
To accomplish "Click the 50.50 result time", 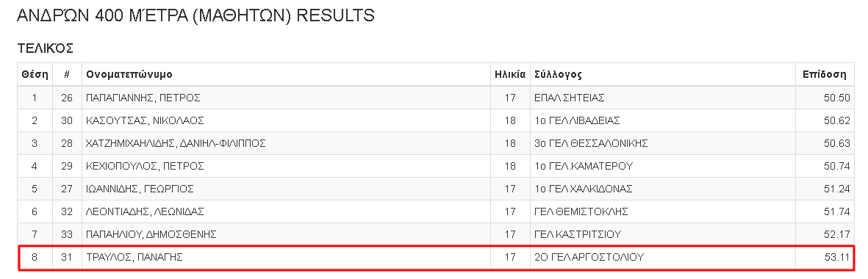I will pos(836,98).
